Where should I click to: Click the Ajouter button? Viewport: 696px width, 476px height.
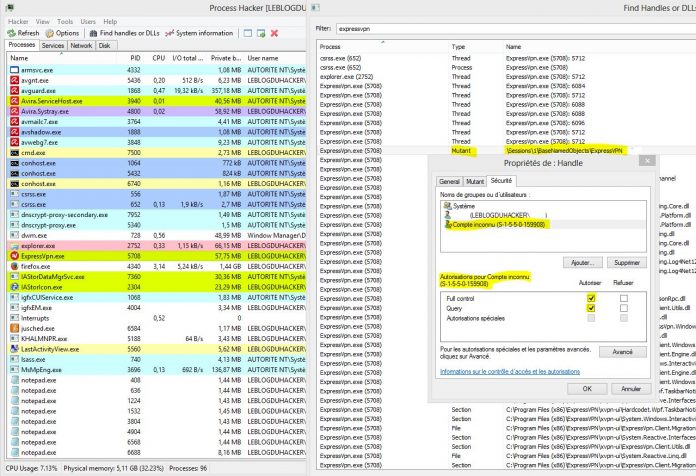583,263
